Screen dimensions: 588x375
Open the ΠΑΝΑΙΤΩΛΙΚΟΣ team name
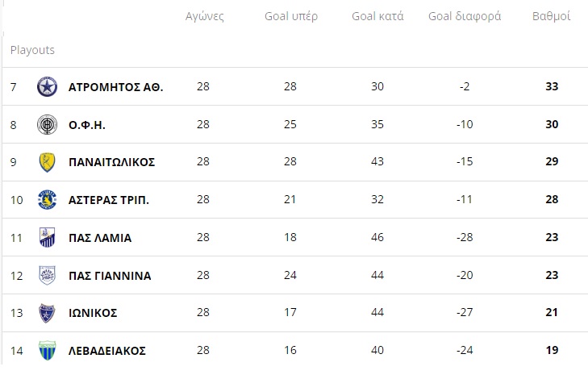tap(112, 162)
